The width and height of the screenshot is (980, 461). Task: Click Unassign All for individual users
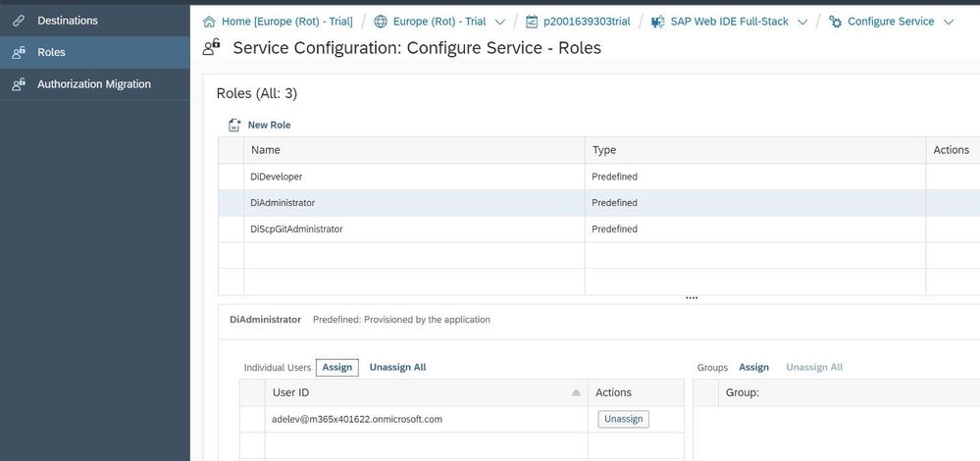coord(397,368)
